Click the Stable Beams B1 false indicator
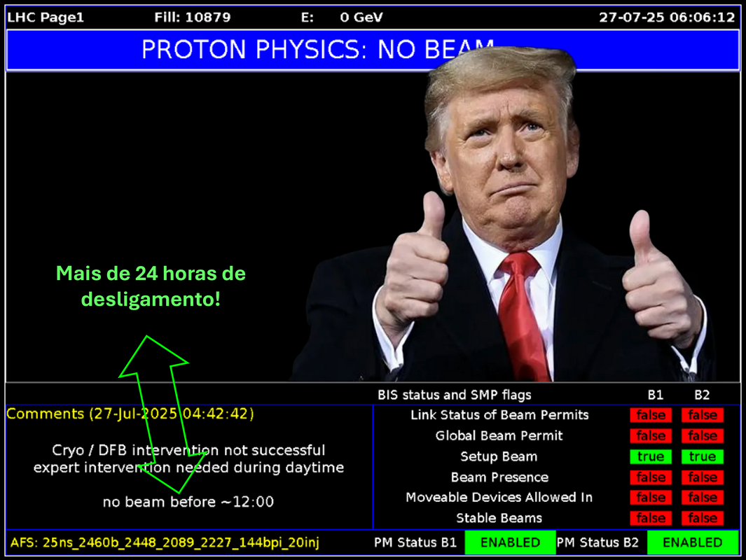 (650, 518)
